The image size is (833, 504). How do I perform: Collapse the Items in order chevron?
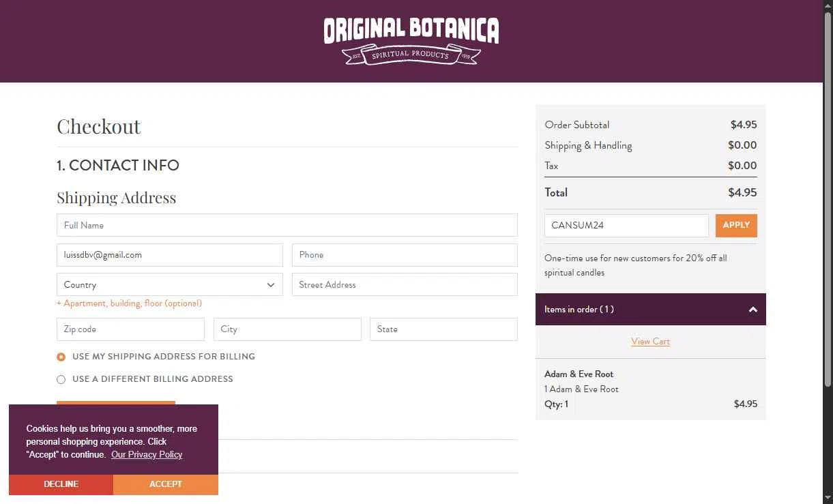pos(752,310)
